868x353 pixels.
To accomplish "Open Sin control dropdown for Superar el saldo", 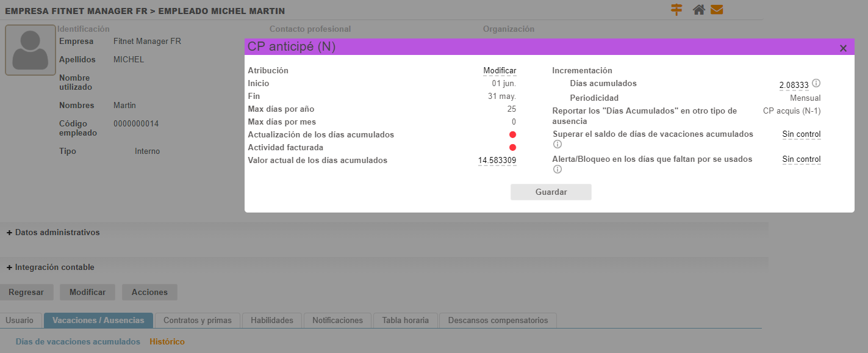I will pyautogui.click(x=801, y=134).
